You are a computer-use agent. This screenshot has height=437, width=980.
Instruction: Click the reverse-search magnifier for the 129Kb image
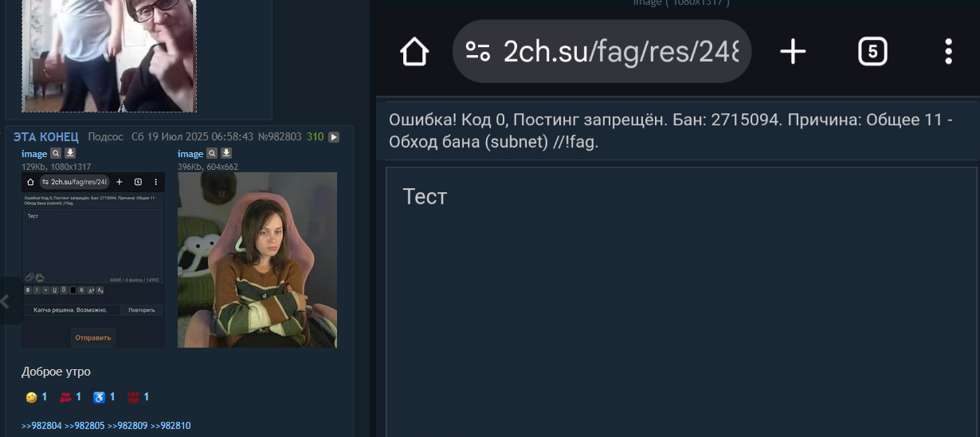56,153
